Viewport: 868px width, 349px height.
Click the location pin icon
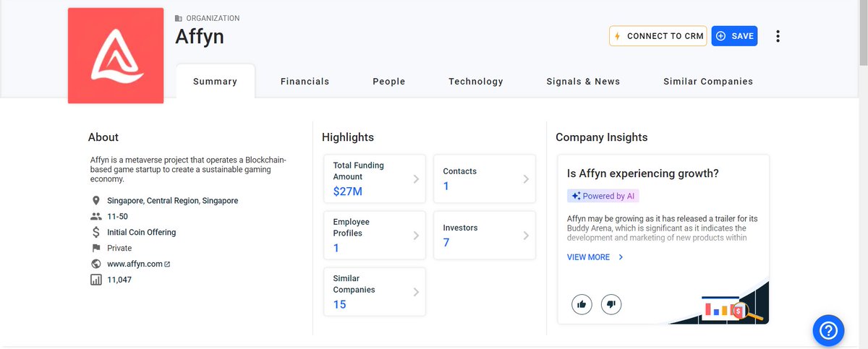pos(96,200)
